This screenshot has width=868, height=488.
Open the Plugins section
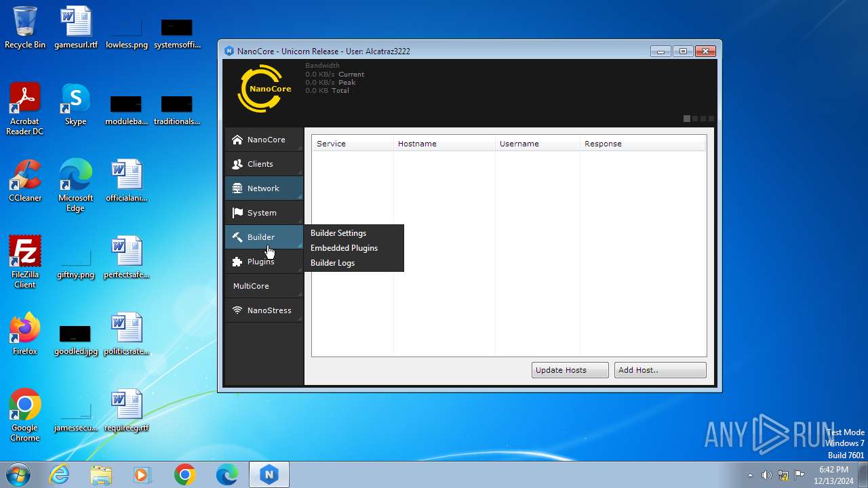pos(264,262)
